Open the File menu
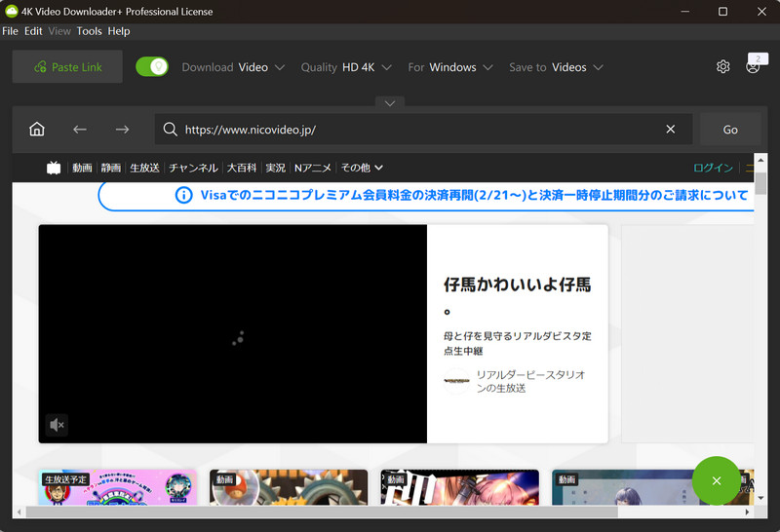The height and width of the screenshot is (532, 780). 10,31
